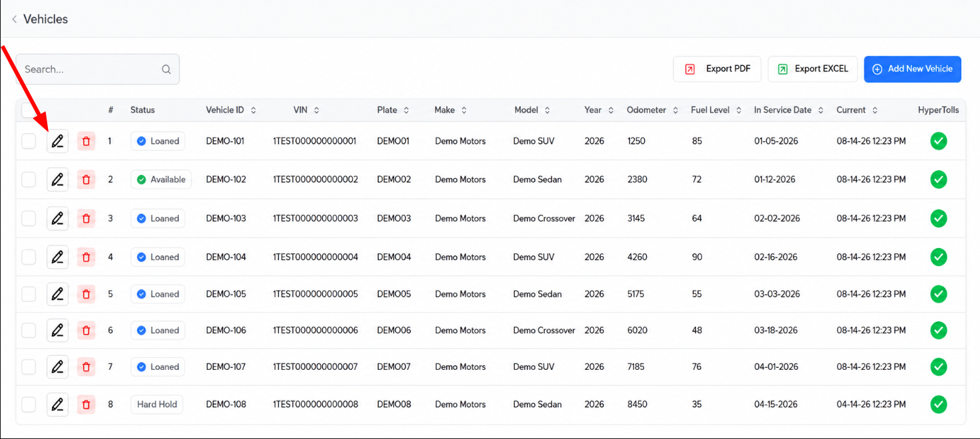980x439 pixels.
Task: Click the plate DEMO07 cell
Action: pos(394,366)
